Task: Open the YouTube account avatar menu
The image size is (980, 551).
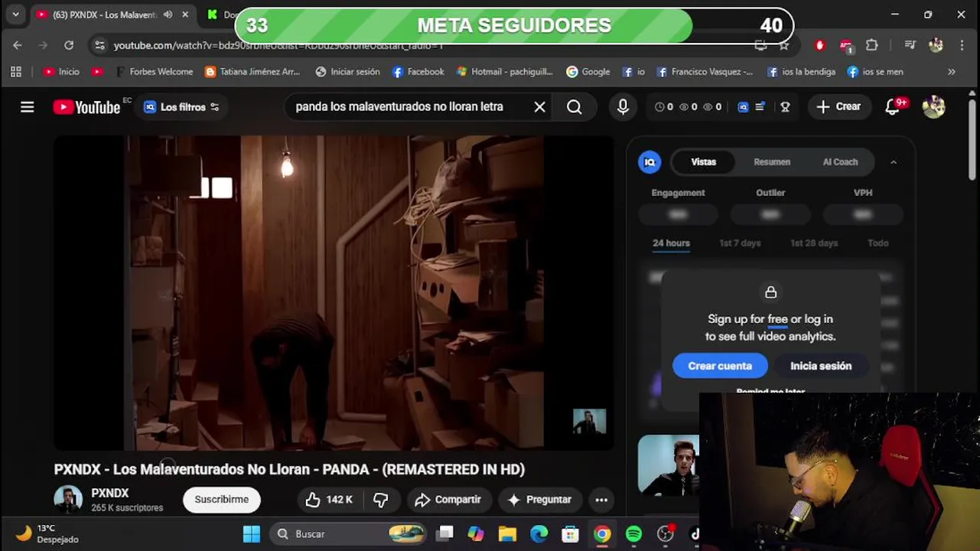Action: pyautogui.click(x=933, y=107)
